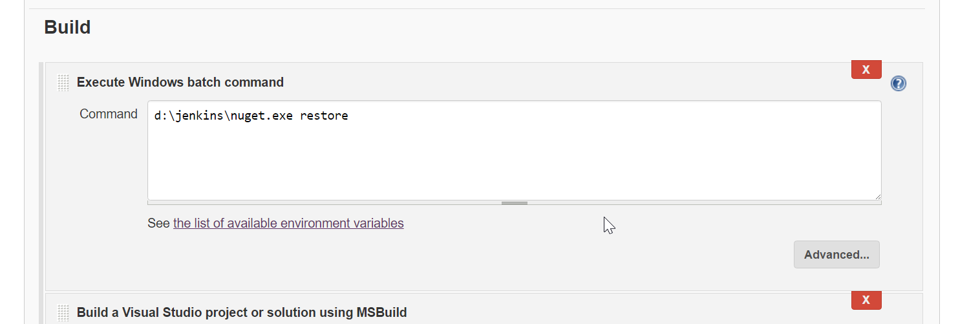Click the Command field label
This screenshot has height=324, width=980.
coord(109,114)
